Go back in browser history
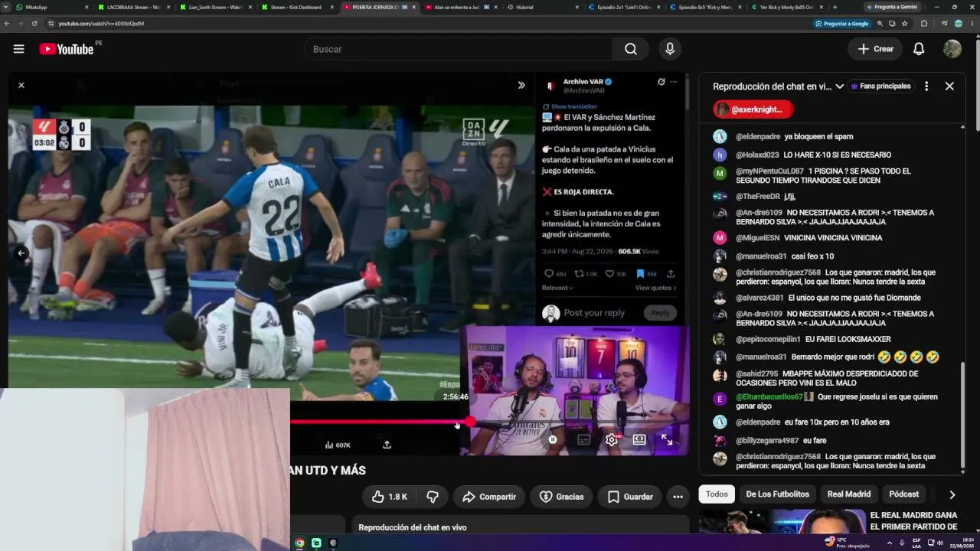Image resolution: width=980 pixels, height=551 pixels. click(7, 24)
